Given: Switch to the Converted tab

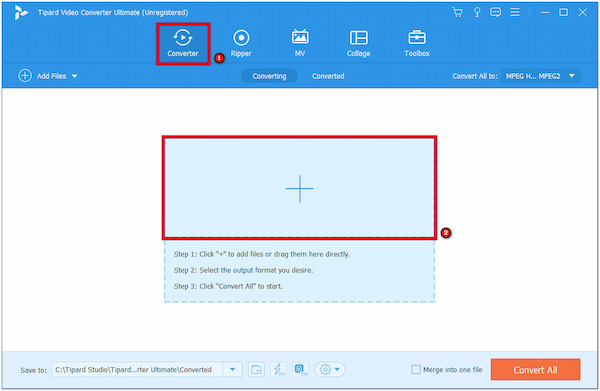Looking at the screenshot, I should click(x=328, y=76).
